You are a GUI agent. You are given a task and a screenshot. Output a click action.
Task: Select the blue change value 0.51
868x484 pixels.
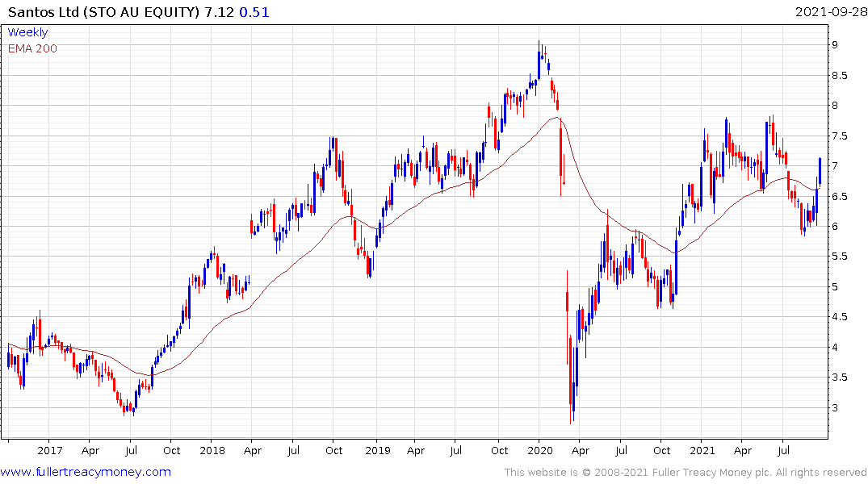pos(254,12)
